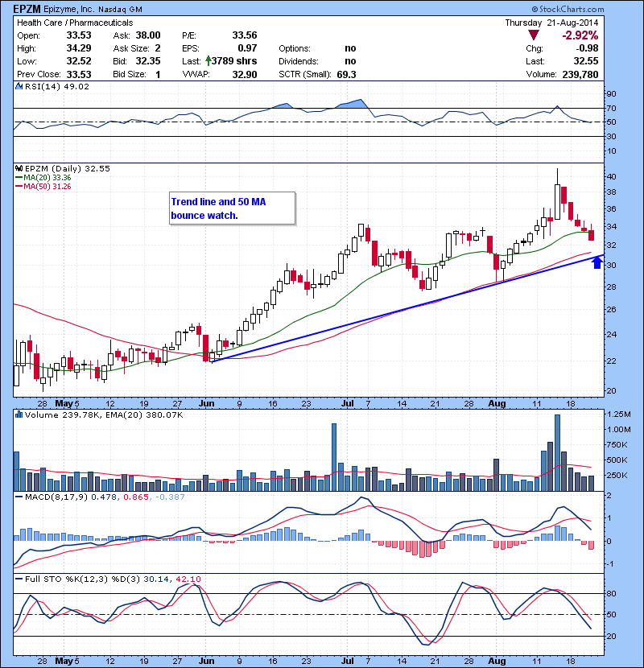Click the Trend line and 50 MA annotation box
Screen dimensions: 644x668
click(x=233, y=208)
